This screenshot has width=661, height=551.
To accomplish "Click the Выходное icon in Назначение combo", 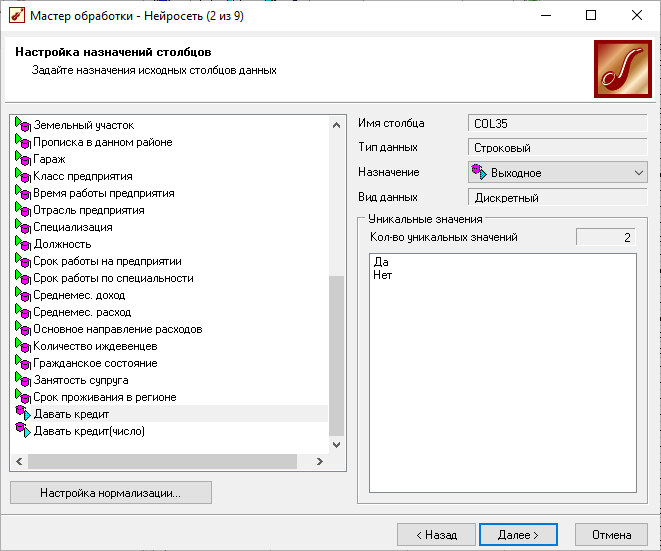I will click(479, 172).
